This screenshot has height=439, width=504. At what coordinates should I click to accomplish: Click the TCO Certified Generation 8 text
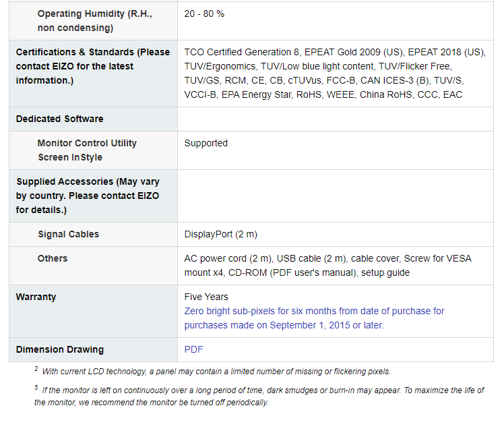pyautogui.click(x=242, y=52)
